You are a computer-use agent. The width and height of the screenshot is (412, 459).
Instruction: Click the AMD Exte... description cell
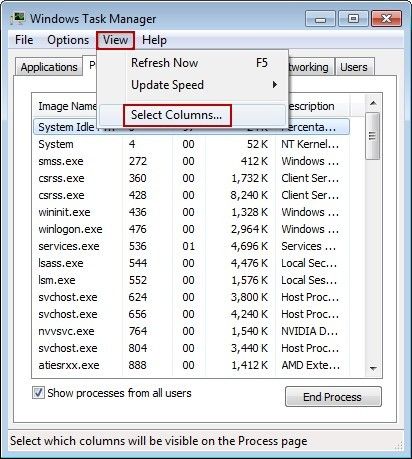point(310,365)
